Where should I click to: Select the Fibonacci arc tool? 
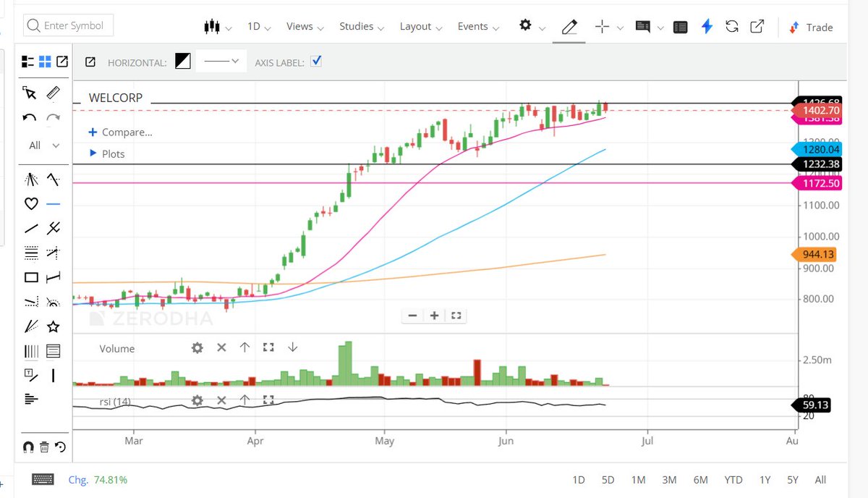pos(53,302)
